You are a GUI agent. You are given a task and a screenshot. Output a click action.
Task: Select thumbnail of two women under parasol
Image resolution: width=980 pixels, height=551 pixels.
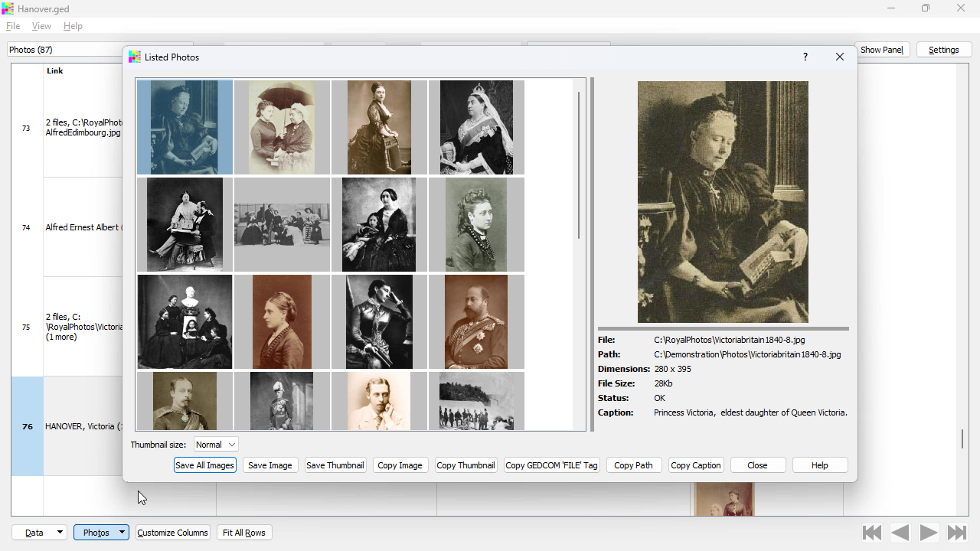282,127
